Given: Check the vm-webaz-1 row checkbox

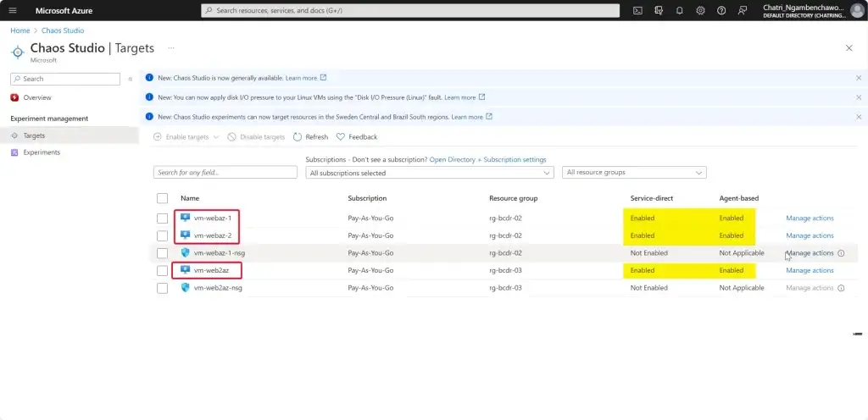Looking at the screenshot, I should pyautogui.click(x=162, y=218).
